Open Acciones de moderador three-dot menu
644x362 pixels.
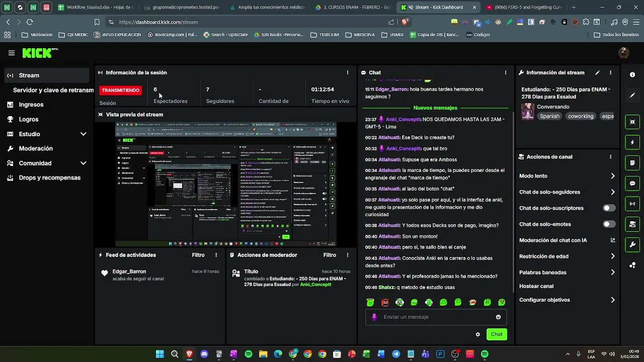[x=347, y=255]
